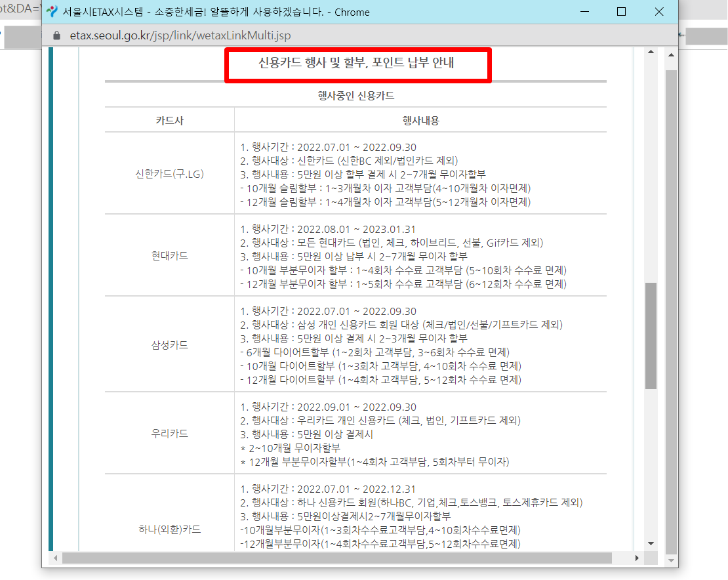Viewport: 728px width, 580px height.
Task: Click 하나카드 period 2022.07.01 ~ 2022.12.31 line
Action: (328, 489)
